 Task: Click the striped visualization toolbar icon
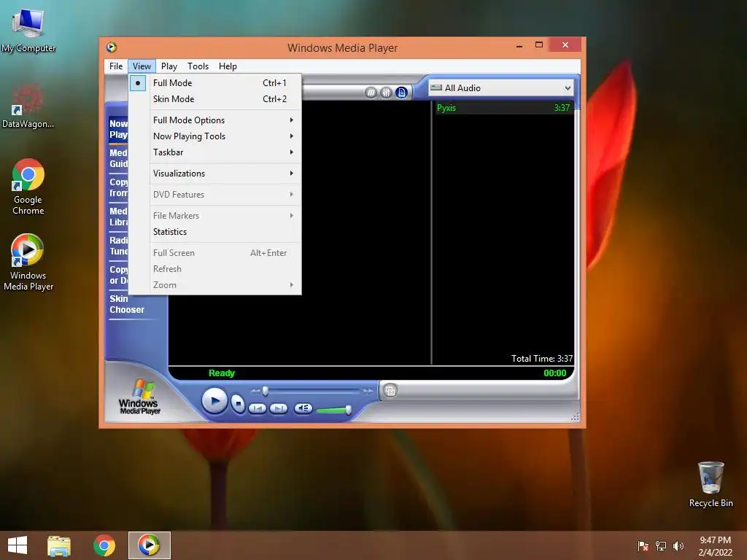371,93
